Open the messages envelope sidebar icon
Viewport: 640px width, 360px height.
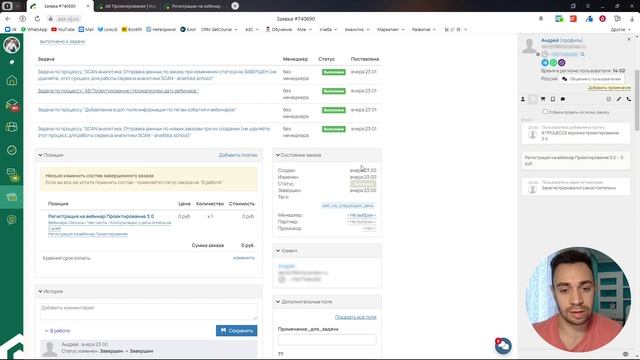pyautogui.click(x=11, y=173)
